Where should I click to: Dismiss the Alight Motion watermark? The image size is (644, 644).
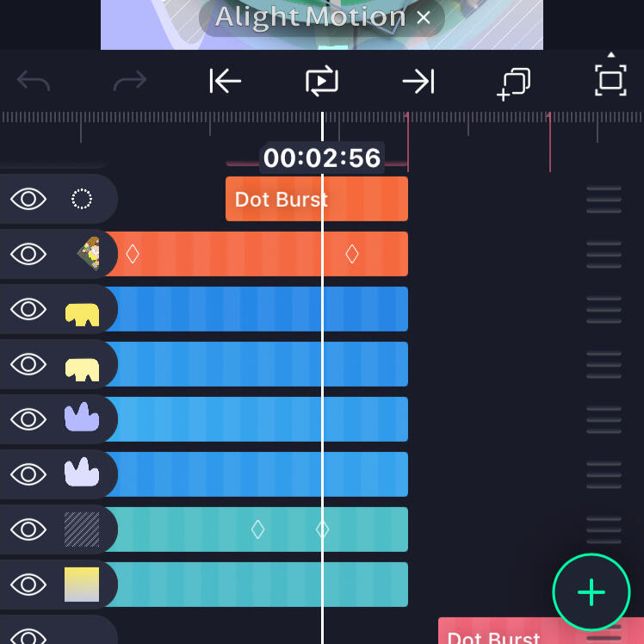[424, 18]
